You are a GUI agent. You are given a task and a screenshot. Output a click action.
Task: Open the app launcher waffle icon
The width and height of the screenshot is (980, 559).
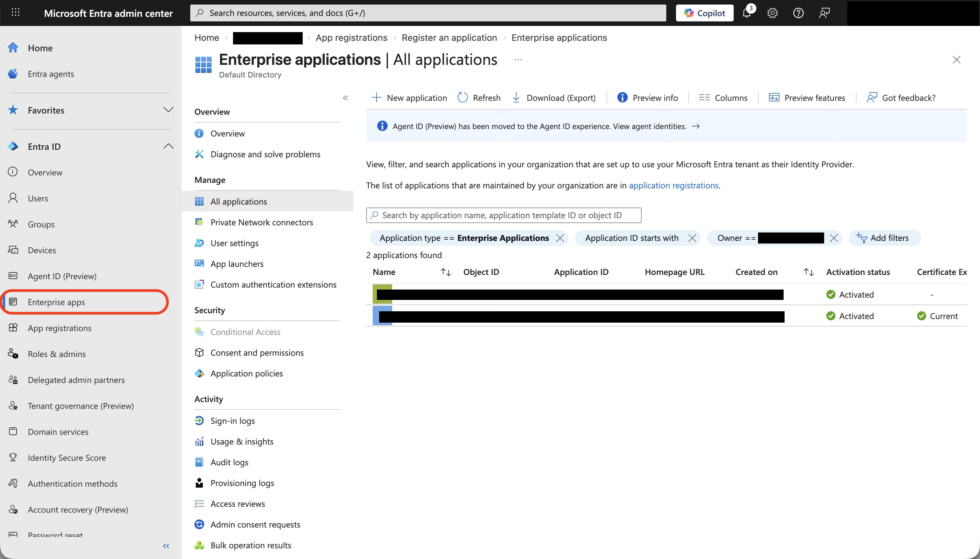[15, 13]
